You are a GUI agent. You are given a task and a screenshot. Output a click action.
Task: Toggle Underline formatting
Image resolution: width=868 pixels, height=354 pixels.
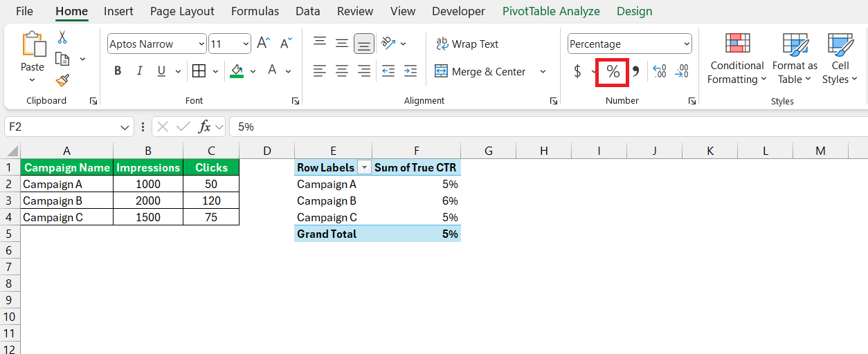click(161, 71)
